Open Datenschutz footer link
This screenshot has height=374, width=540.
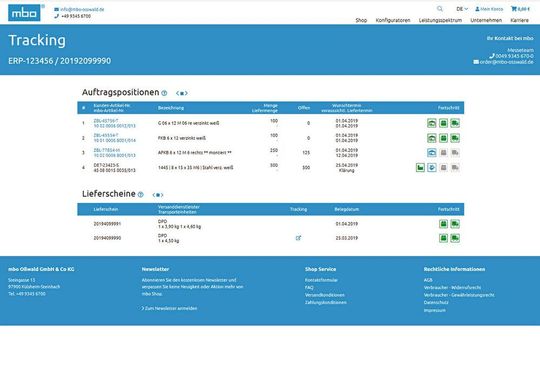(436, 302)
